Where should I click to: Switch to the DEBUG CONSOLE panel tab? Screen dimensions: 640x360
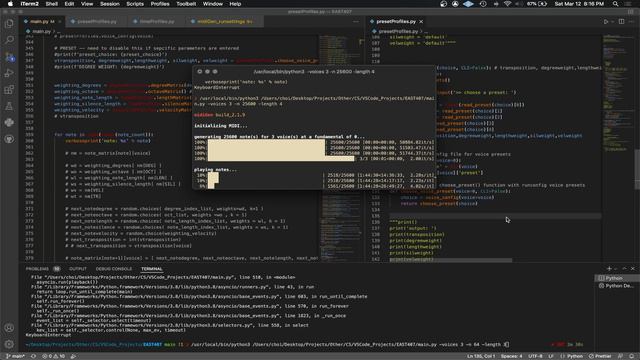tap(114, 269)
